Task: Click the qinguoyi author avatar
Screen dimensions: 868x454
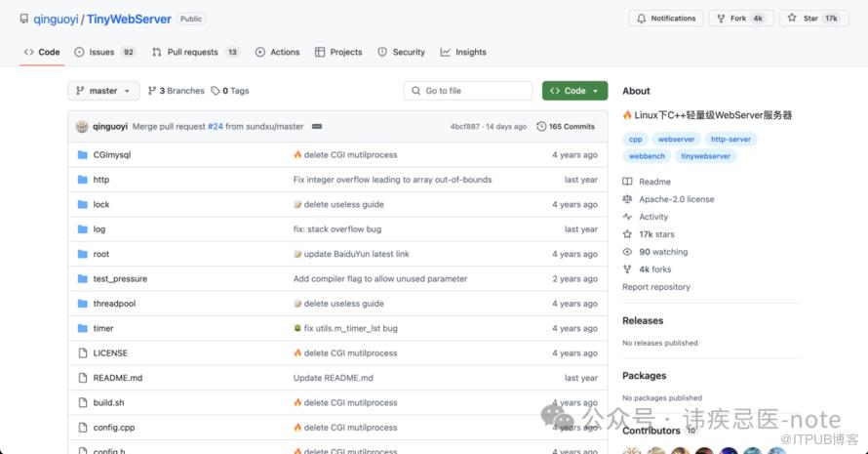Action: tap(83, 127)
